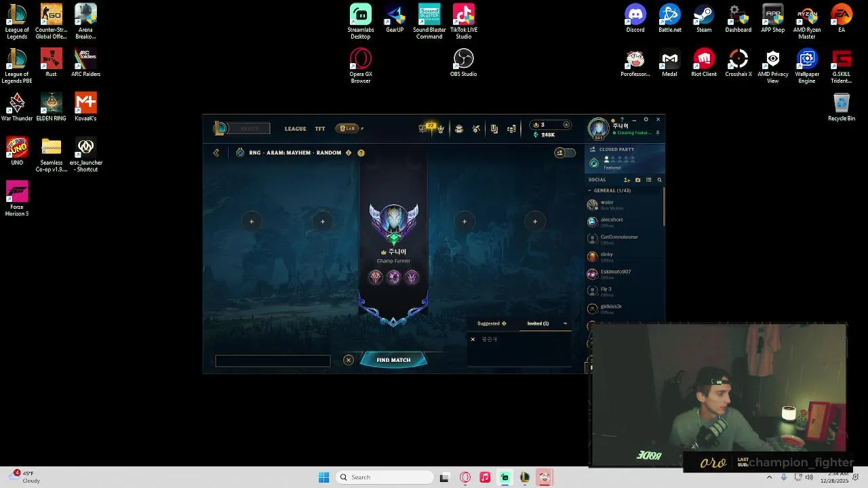Click the purchase RP plus icon

[x=566, y=125]
